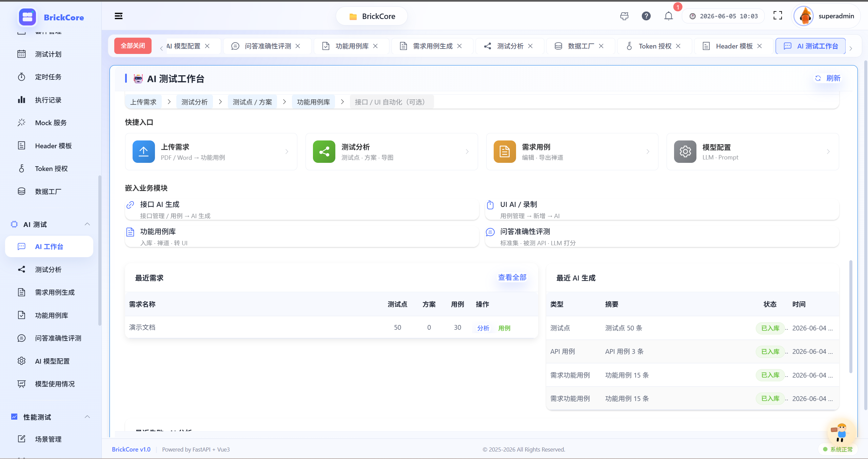Close the AI 模型配置 tab
This screenshot has height=459, width=868.
tap(207, 46)
